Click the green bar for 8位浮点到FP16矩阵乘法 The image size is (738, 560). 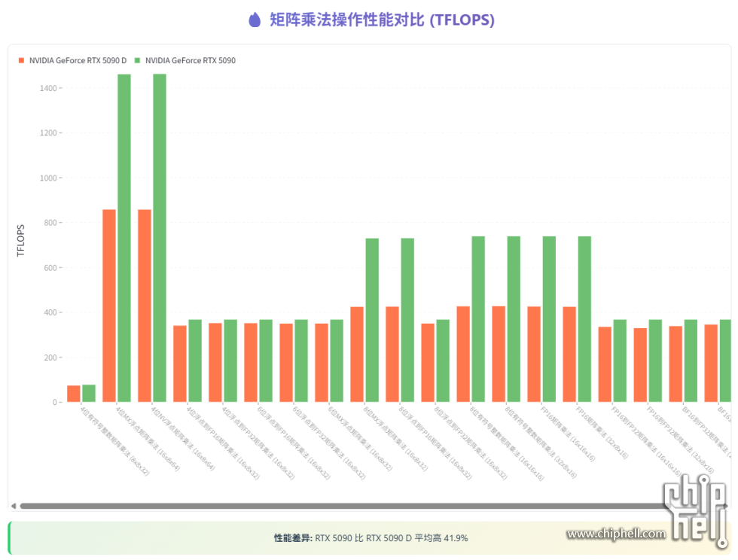pos(407,320)
